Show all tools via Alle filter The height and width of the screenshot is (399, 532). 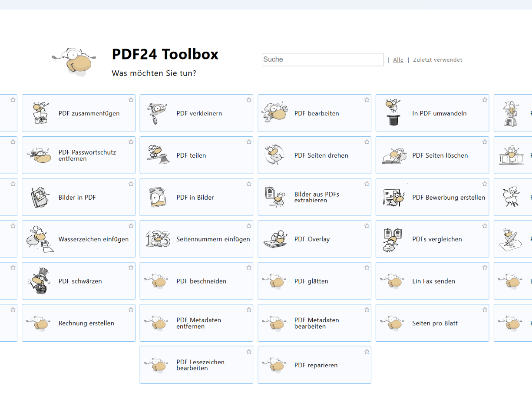398,60
